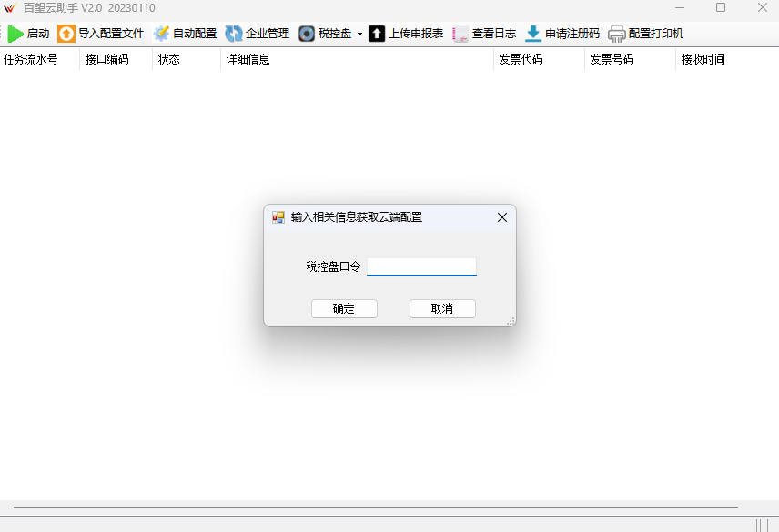Image resolution: width=779 pixels, height=532 pixels.
Task: Click the 税控盘 disk icon
Action: click(x=308, y=34)
